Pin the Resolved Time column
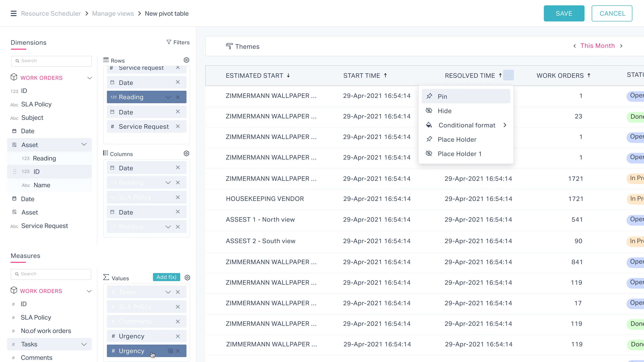The image size is (644, 362). (x=466, y=96)
